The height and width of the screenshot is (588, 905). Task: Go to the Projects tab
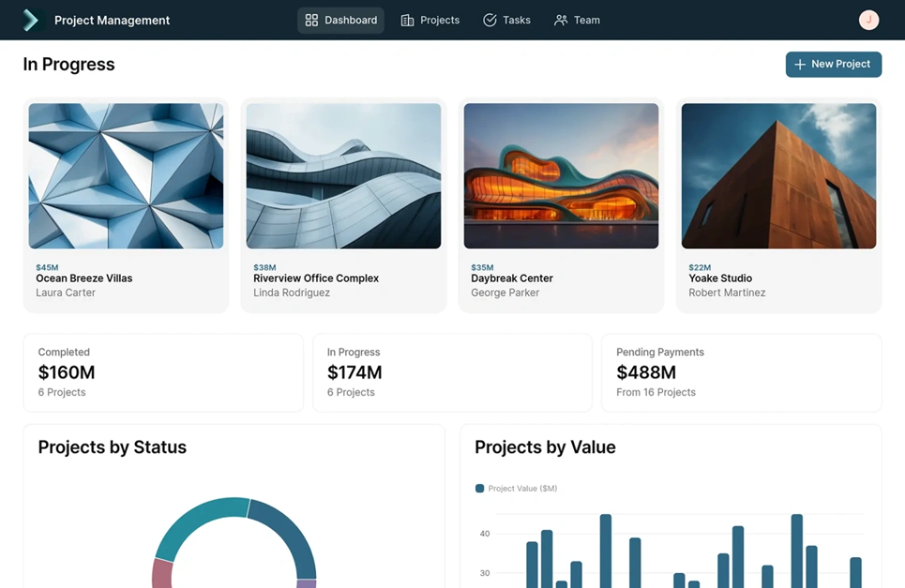pyautogui.click(x=430, y=20)
